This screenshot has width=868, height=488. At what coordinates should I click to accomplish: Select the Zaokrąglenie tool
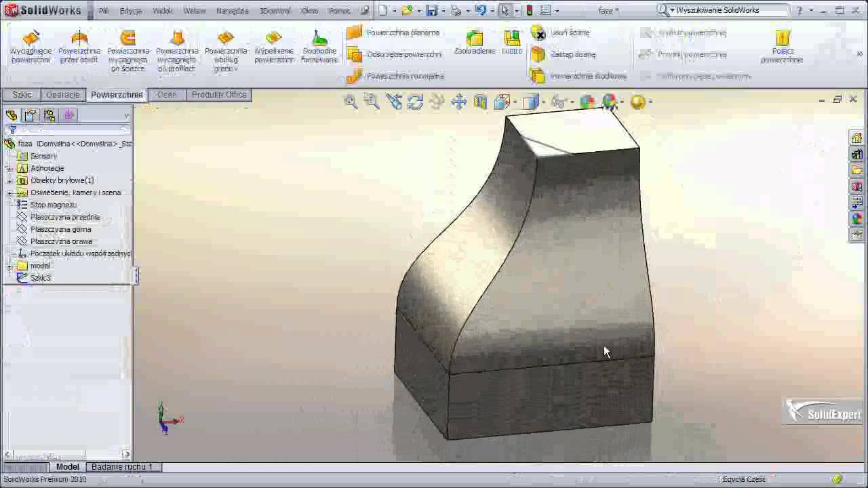[475, 43]
